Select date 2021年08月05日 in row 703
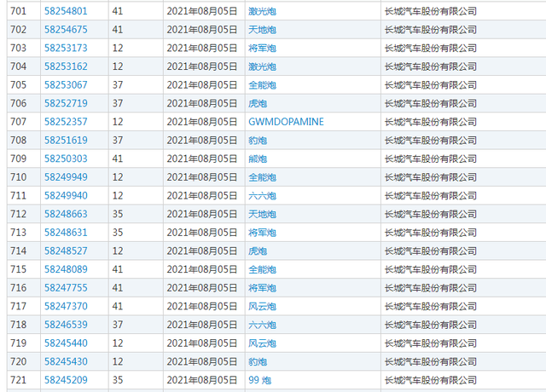546x392 pixels. 202,48
